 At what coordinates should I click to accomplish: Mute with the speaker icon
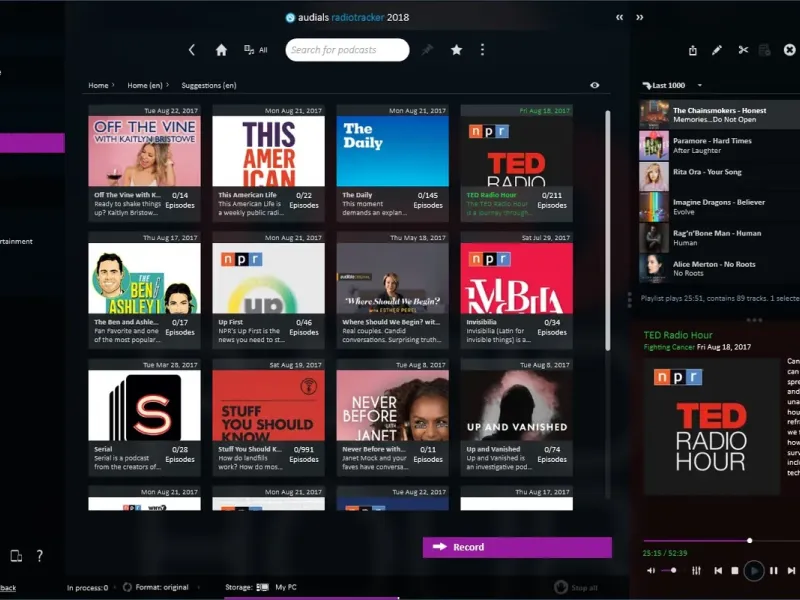pyautogui.click(x=651, y=570)
